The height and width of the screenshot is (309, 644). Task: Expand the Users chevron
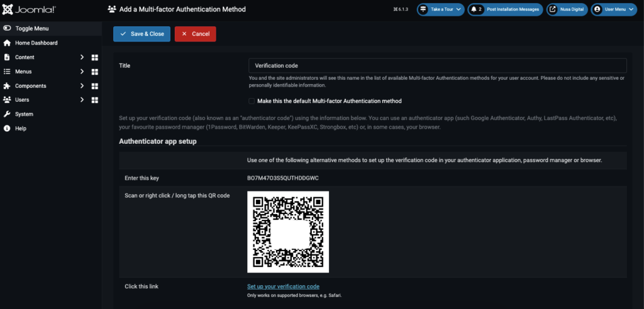click(x=82, y=99)
